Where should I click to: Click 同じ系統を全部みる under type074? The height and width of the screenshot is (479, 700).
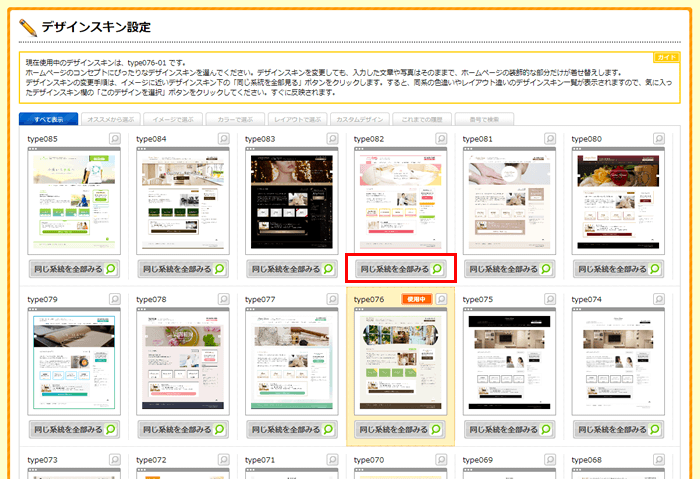618,429
